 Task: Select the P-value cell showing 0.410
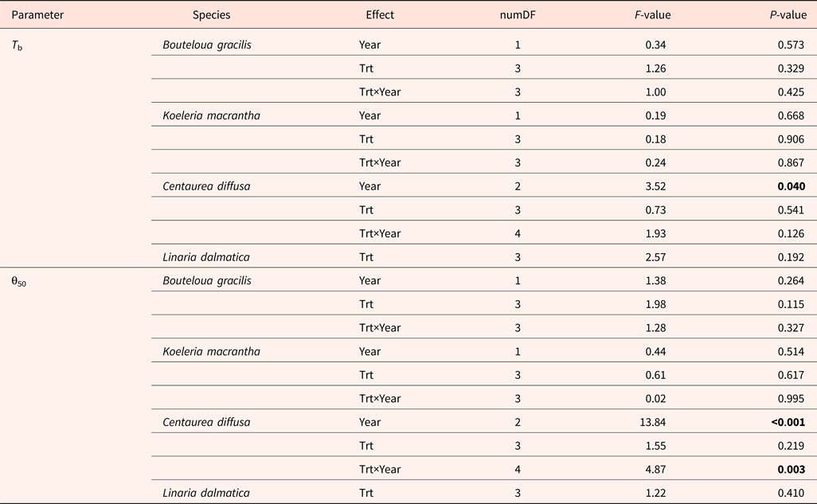792,492
